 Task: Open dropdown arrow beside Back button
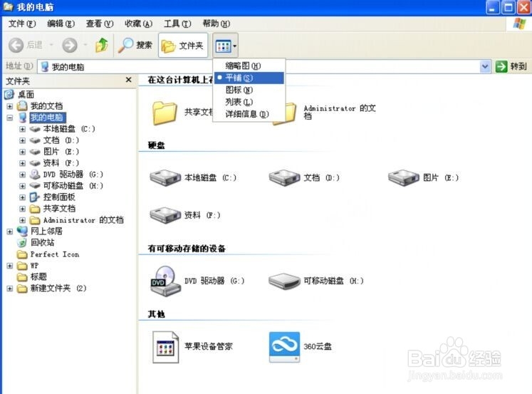[51, 45]
